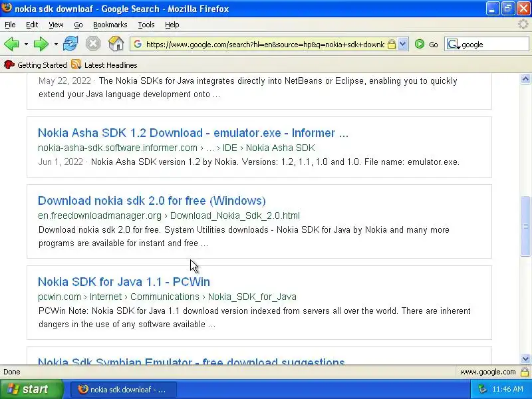Open the Go menu
This screenshot has height=399, width=532.
point(78,25)
